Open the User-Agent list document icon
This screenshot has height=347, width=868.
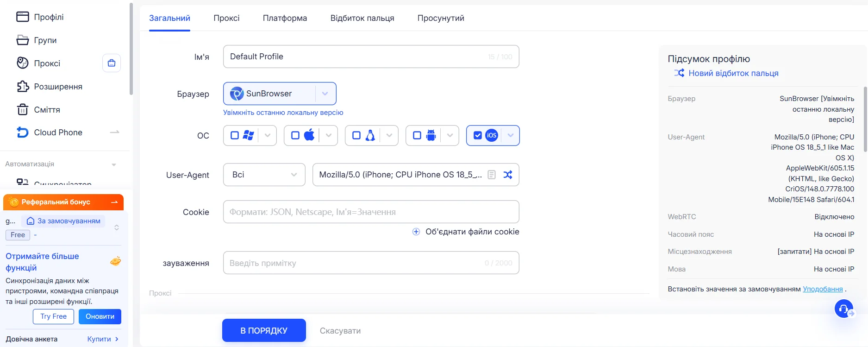(x=492, y=175)
